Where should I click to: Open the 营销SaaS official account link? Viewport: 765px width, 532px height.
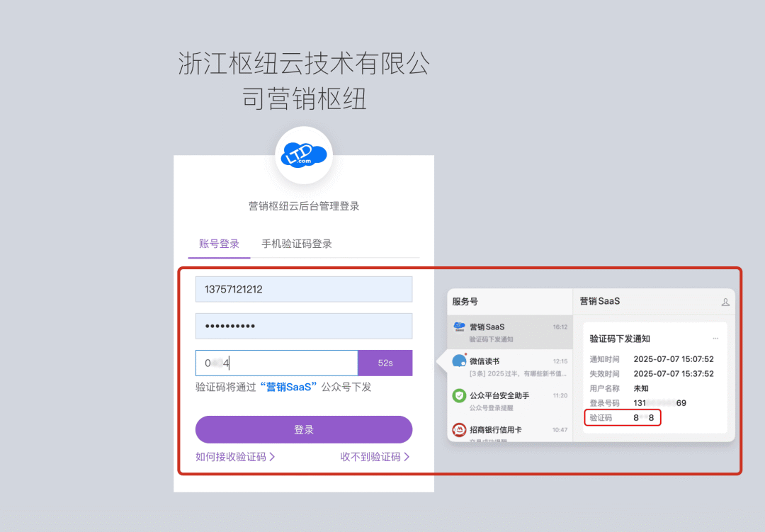click(289, 387)
